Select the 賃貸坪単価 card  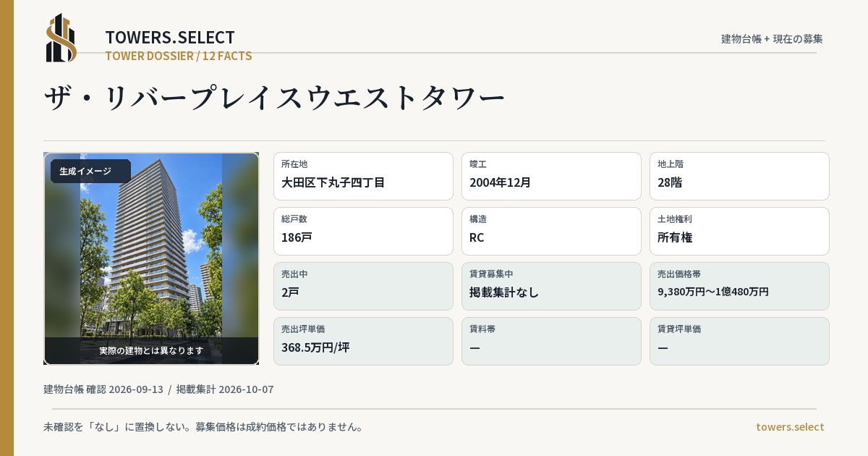click(x=739, y=341)
